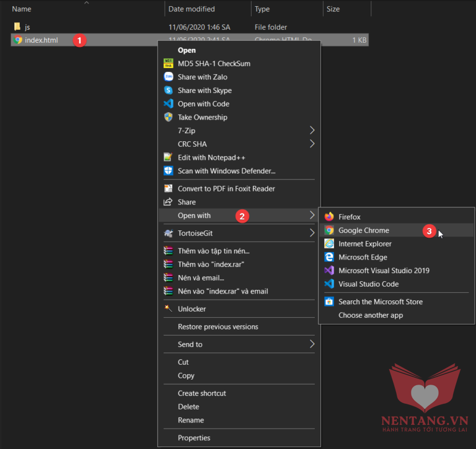
Task: Expand the TortoiseGit submenu arrow
Action: point(312,233)
